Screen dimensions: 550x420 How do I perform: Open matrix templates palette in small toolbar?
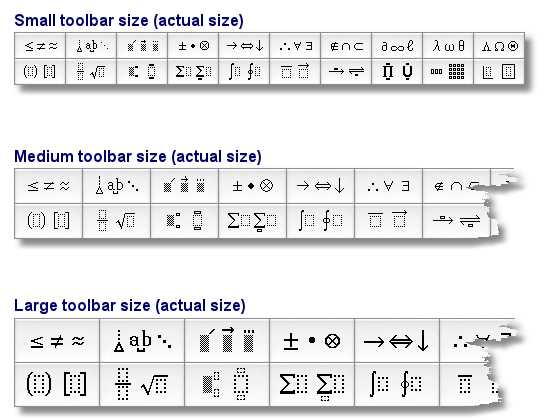click(448, 72)
